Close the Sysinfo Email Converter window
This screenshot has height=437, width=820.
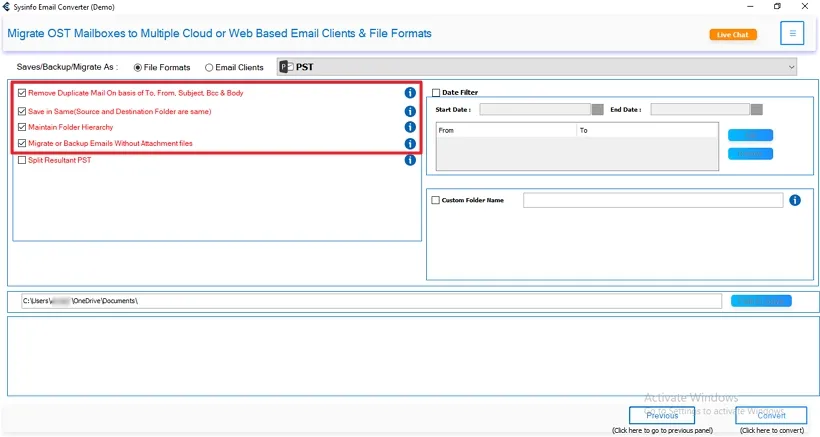(x=805, y=6)
